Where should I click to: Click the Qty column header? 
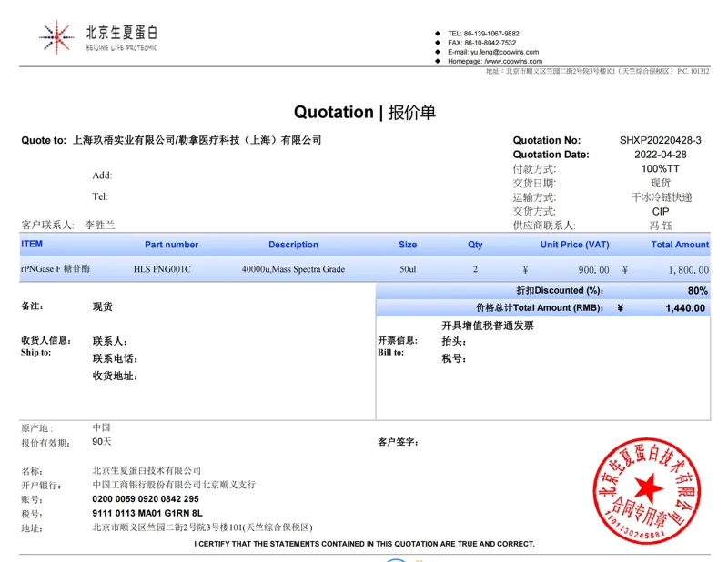tap(475, 245)
